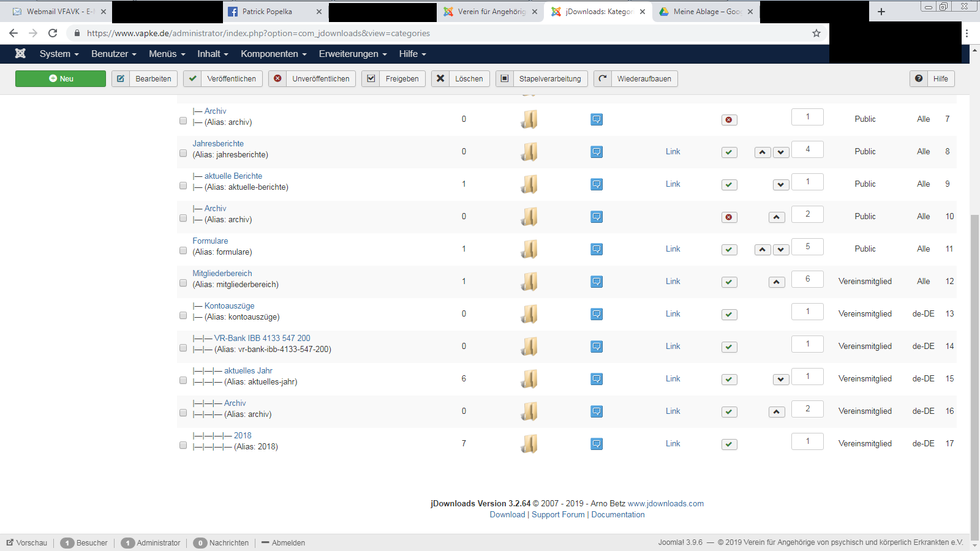Open a new browser tab

coord(881,12)
